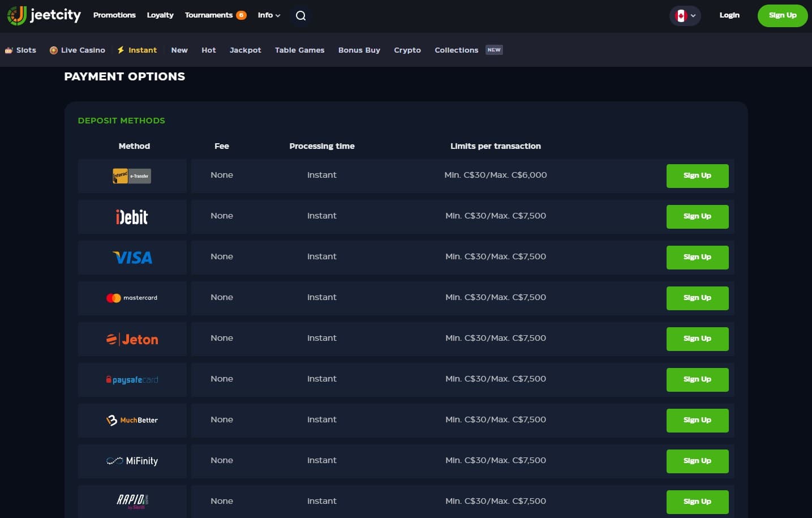Sign Up in the iDebit row
The width and height of the screenshot is (812, 518).
point(697,216)
